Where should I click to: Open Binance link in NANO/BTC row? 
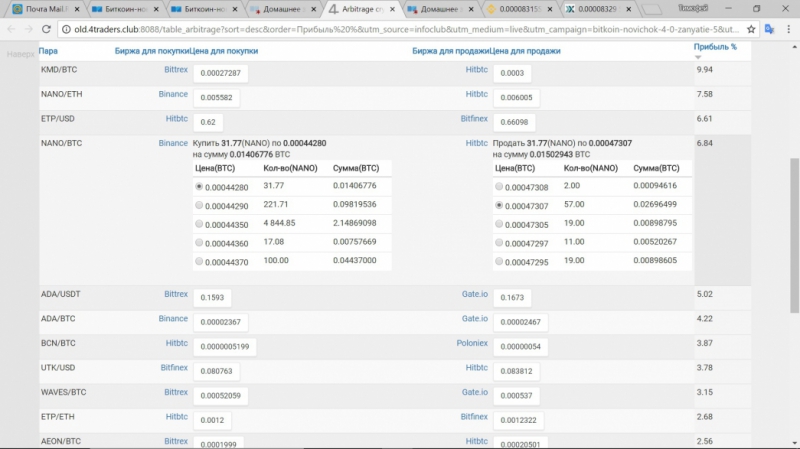pyautogui.click(x=173, y=143)
